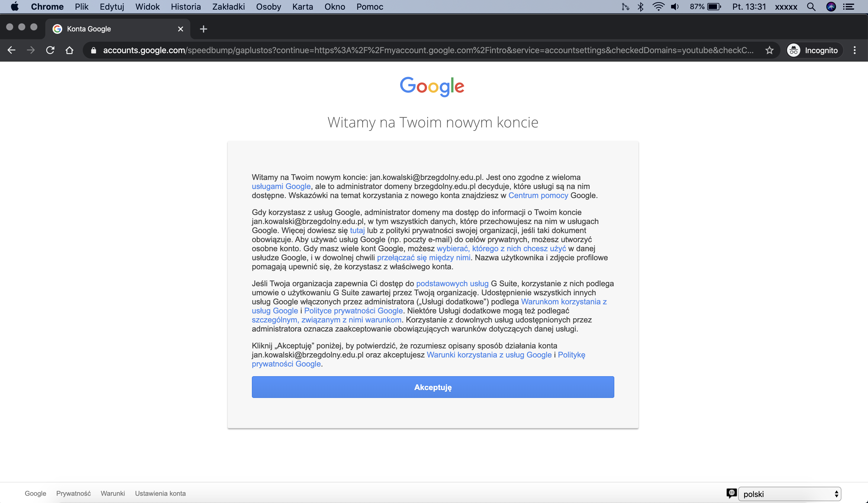Bookmark this page with the star

click(770, 50)
